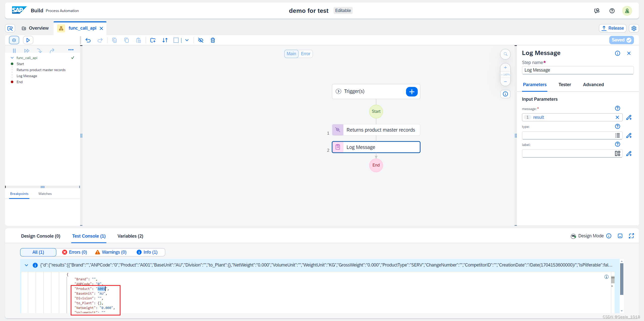Switch workflow view to Error
This screenshot has width=644, height=321.
point(305,54)
